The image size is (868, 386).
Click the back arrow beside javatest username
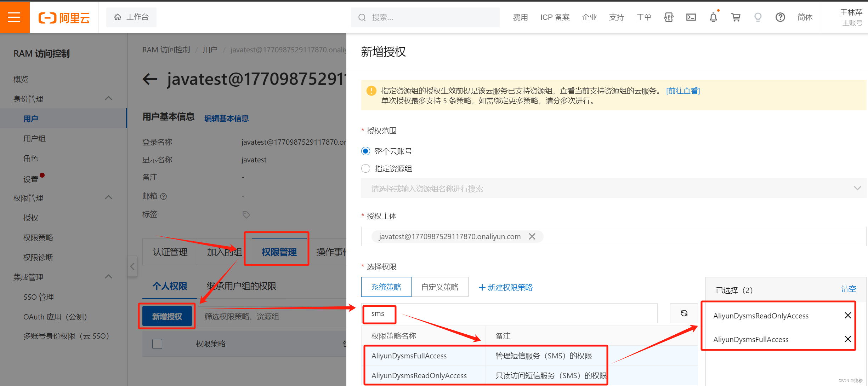(x=150, y=79)
